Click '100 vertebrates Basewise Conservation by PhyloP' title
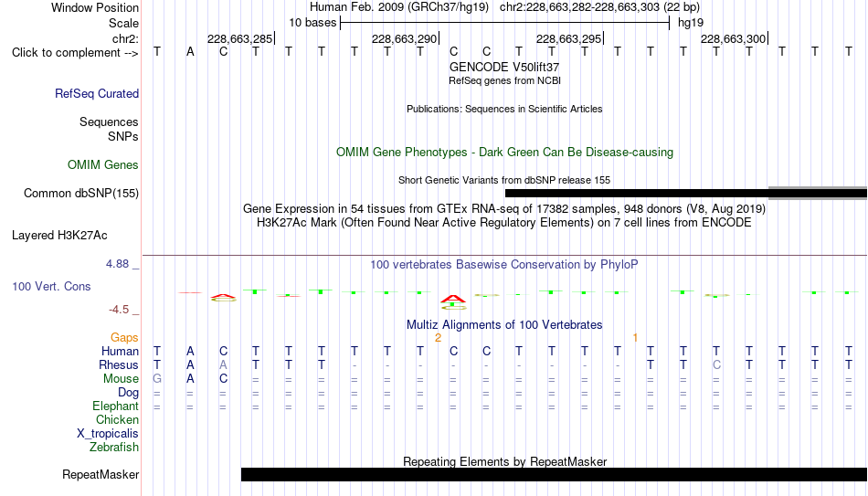 (504, 265)
